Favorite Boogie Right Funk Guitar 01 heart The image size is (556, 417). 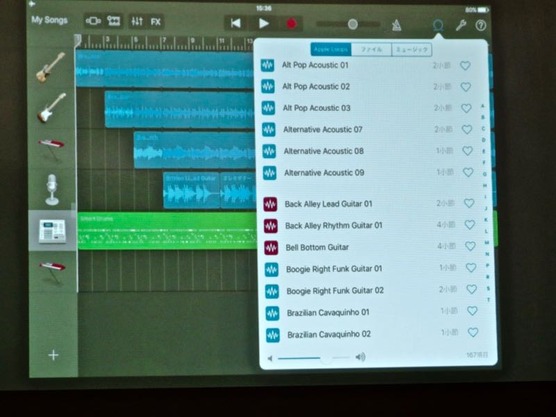tap(471, 268)
